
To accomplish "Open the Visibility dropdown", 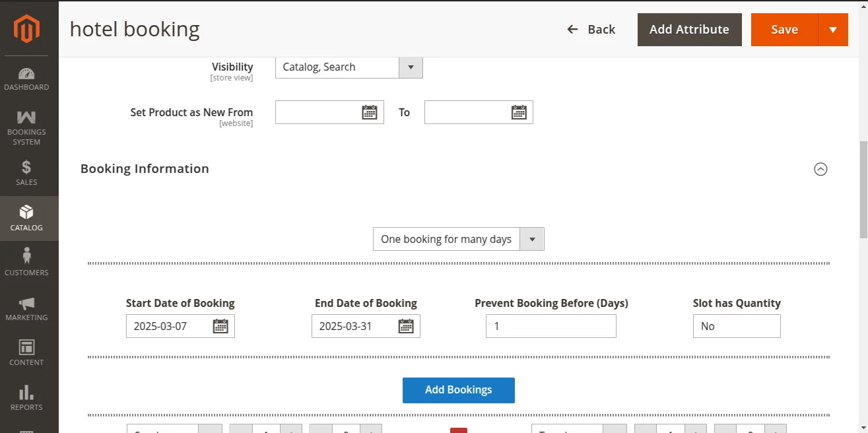I will pyautogui.click(x=349, y=67).
